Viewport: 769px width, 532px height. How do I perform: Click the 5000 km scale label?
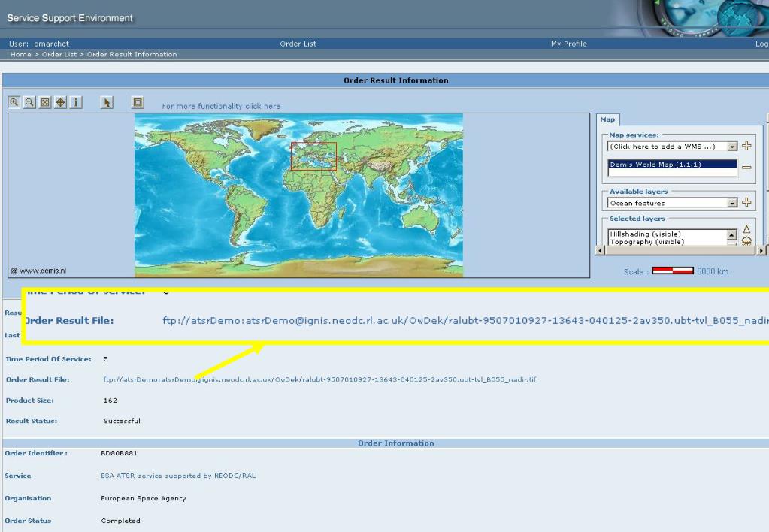tap(713, 271)
